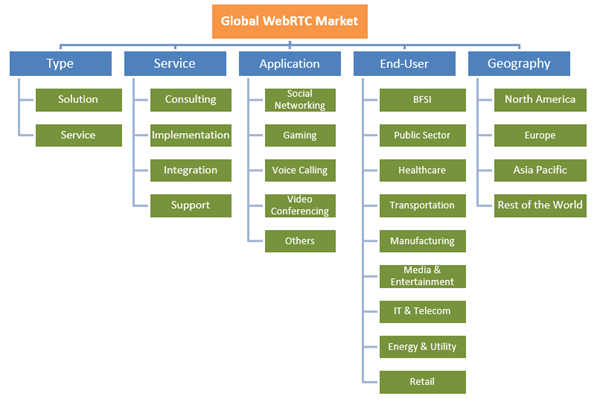Viewport: 600px width, 402px height.
Task: Click the Geography category header
Action: [519, 64]
